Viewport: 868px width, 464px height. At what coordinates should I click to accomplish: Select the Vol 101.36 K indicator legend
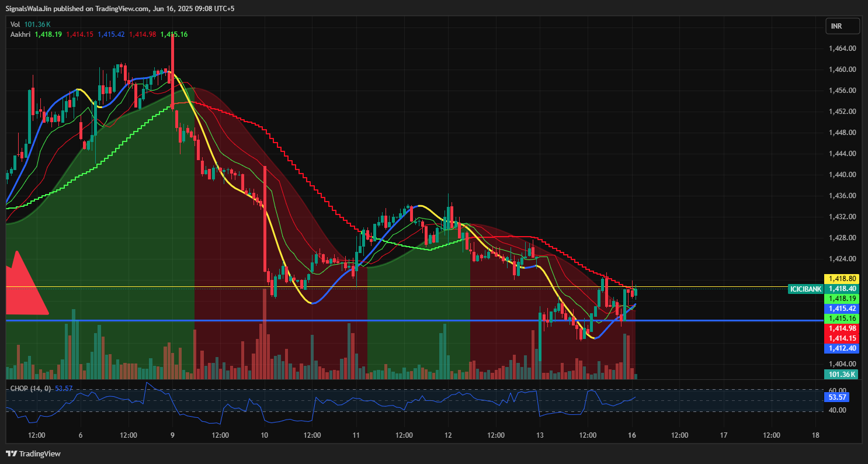pyautogui.click(x=30, y=24)
